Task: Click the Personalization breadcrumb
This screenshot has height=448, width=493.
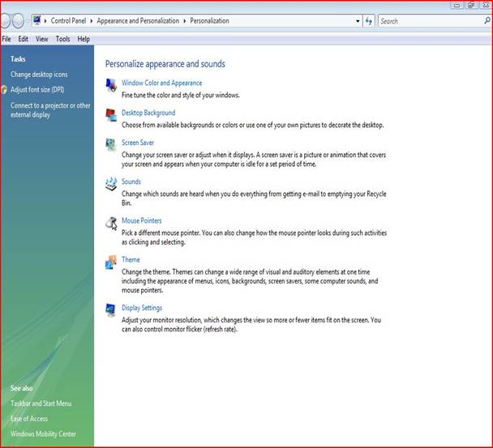Action: click(x=209, y=21)
